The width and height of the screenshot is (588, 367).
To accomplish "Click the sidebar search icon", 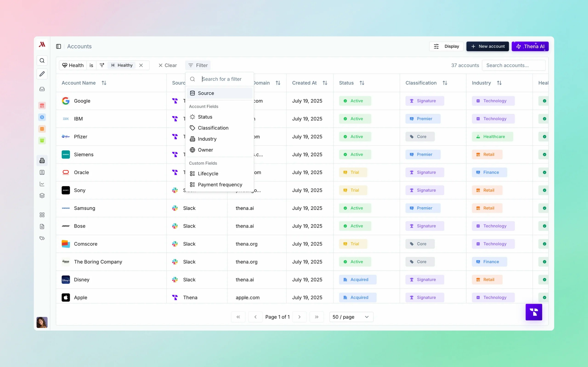I will click(42, 60).
